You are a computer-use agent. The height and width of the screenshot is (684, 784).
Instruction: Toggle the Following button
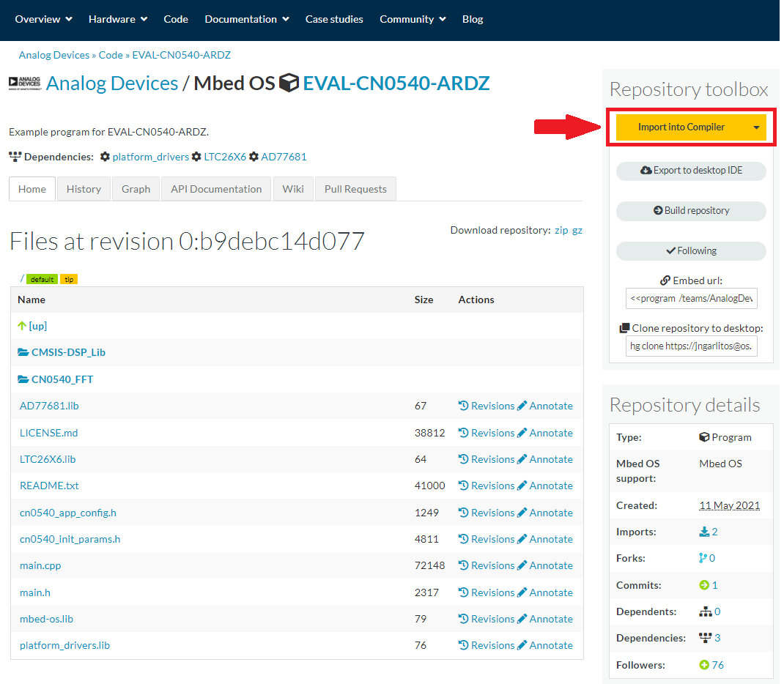tap(691, 250)
